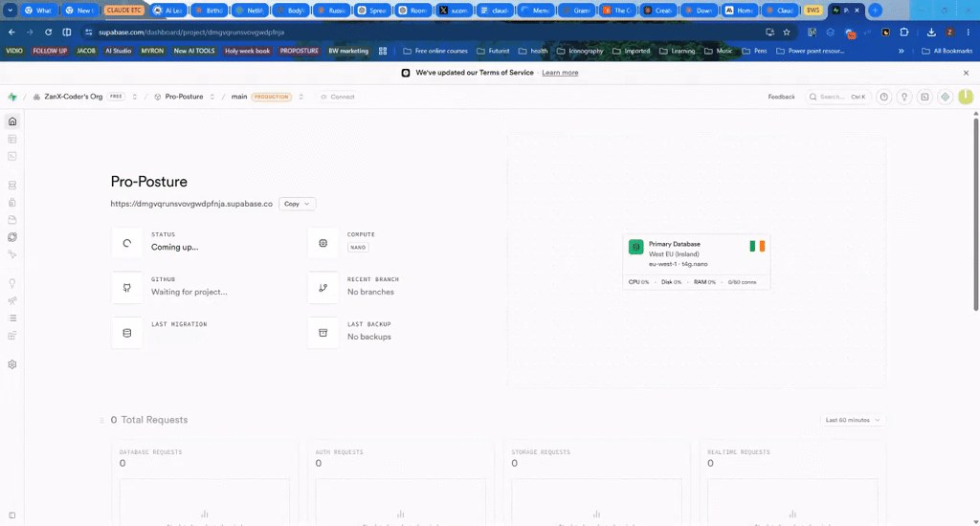Click the GitHub icon tile

[127, 288]
